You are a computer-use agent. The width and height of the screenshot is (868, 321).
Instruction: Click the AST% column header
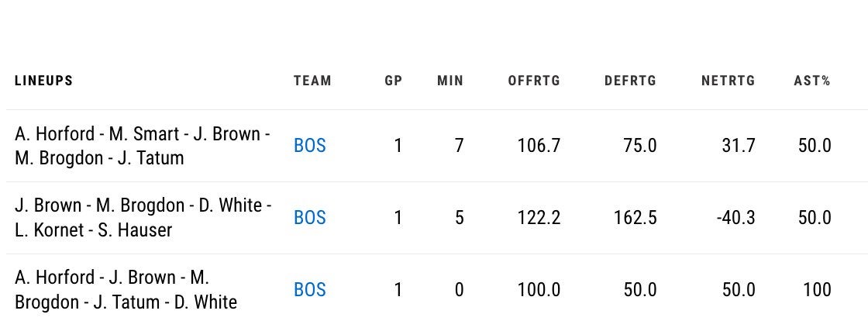[812, 81]
